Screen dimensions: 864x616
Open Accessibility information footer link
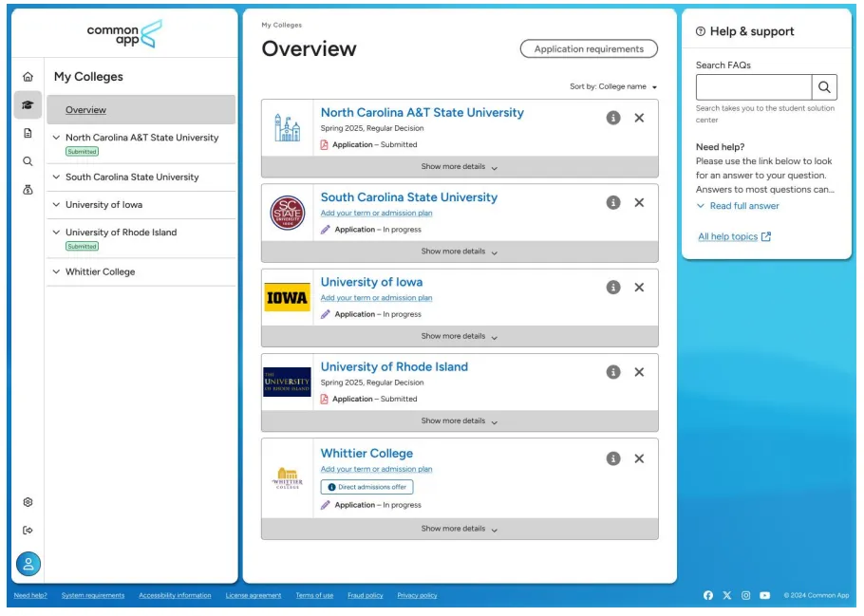pos(175,596)
